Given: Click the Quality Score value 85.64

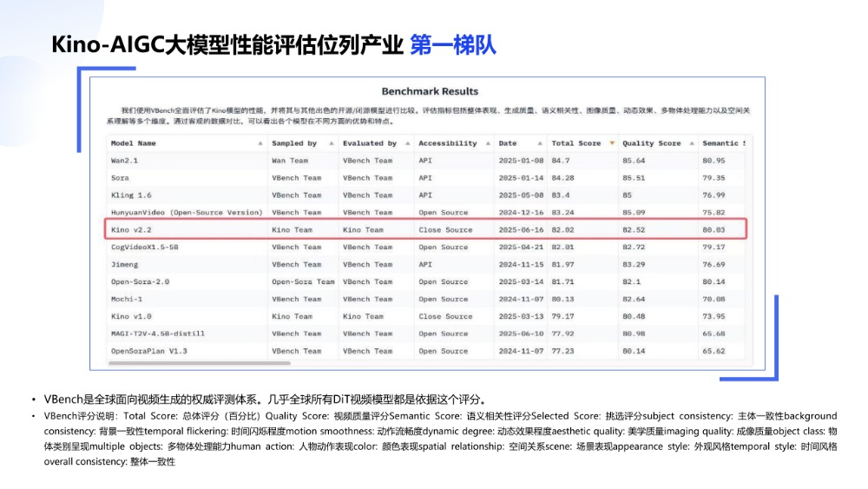Looking at the screenshot, I should click(634, 161).
